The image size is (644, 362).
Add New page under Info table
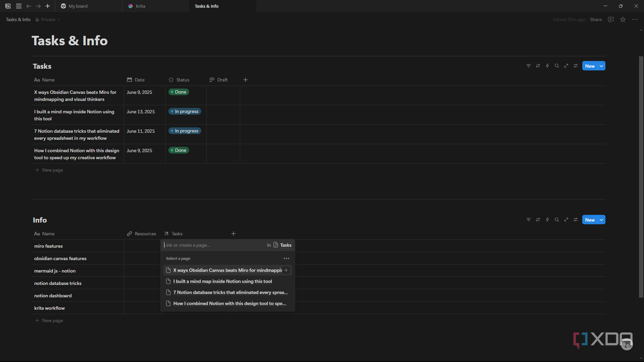(49, 320)
